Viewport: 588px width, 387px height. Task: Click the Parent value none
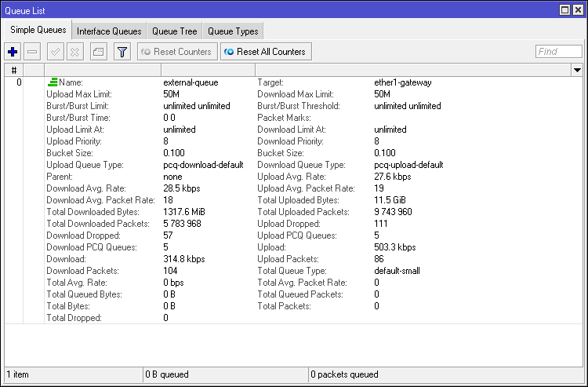coord(172,177)
